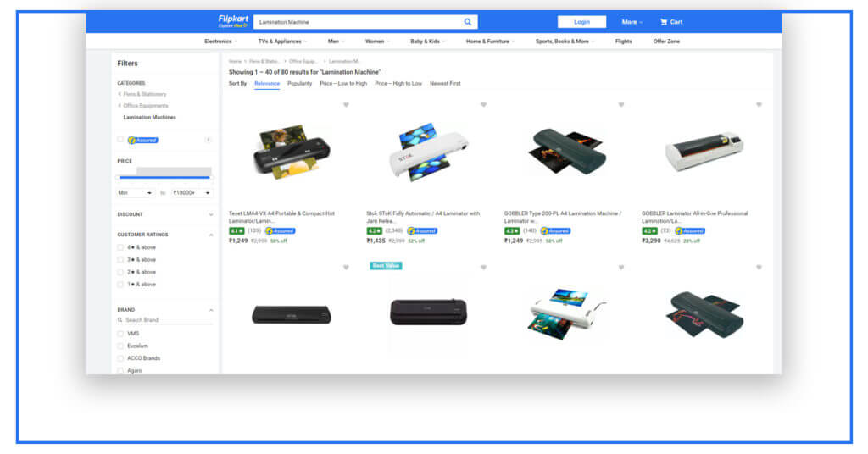Wishlist the Texet LMA4-VX laminator with heart
Image resolution: width=868 pixels, height=454 pixels.
pyautogui.click(x=346, y=104)
